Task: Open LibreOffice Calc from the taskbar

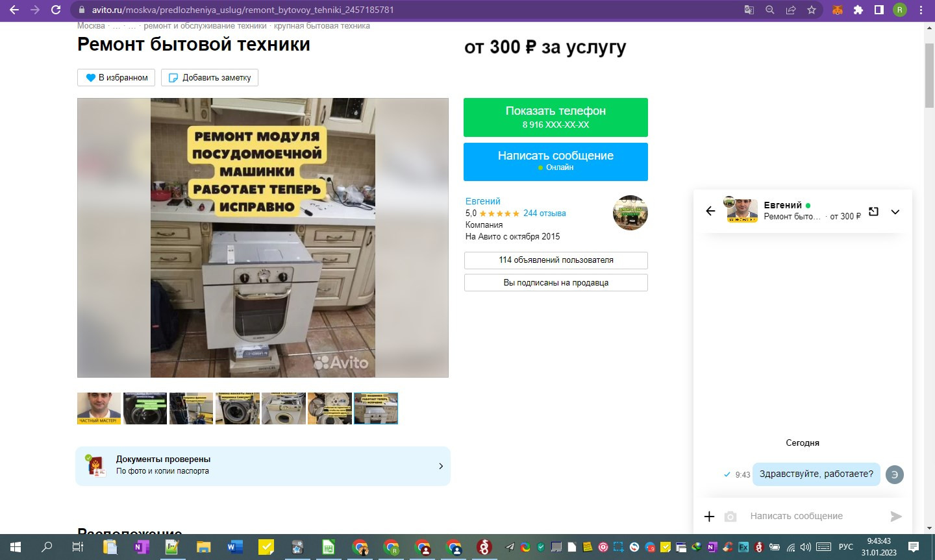Action: tap(329, 547)
